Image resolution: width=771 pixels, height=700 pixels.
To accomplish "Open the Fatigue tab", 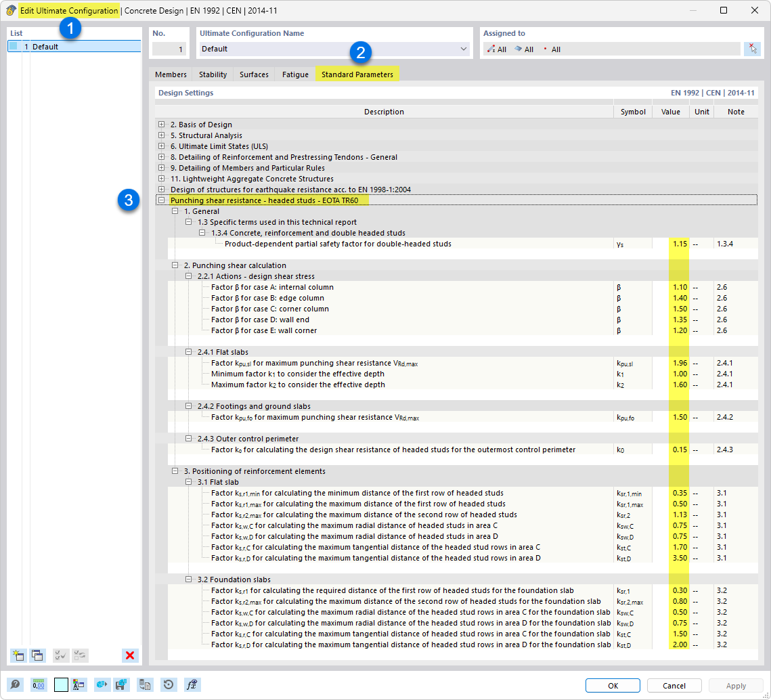I will 295,74.
